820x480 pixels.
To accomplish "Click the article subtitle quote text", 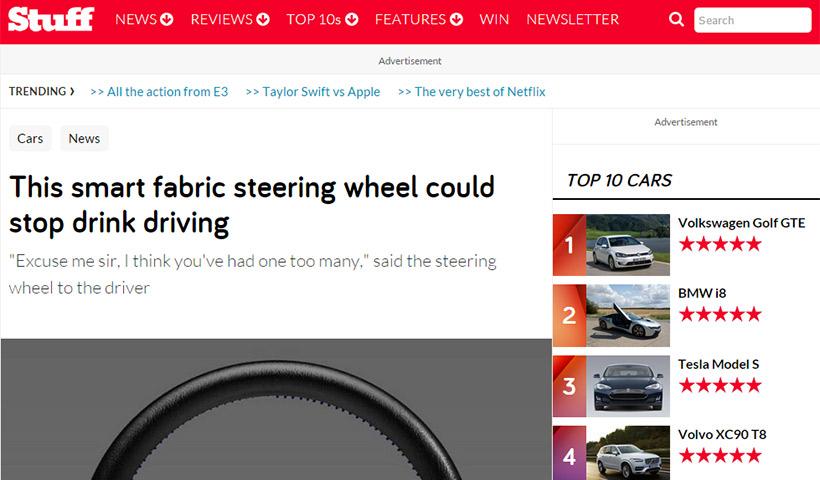I will tap(253, 274).
